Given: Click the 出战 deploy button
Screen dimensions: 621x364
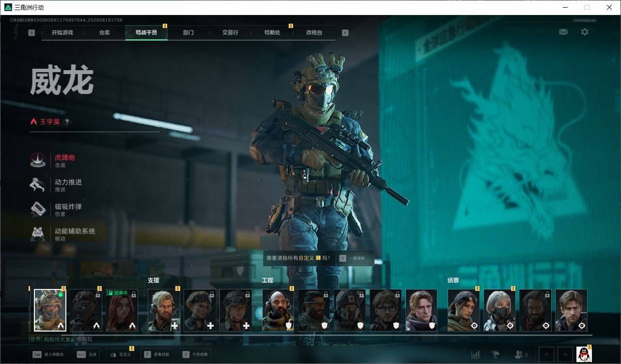Looking at the screenshot, I should (87, 355).
